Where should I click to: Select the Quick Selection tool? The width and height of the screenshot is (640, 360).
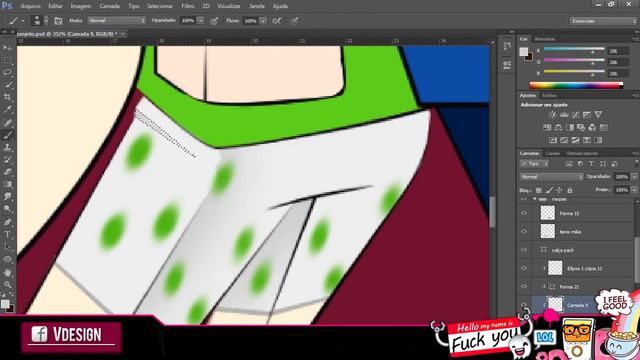click(7, 85)
